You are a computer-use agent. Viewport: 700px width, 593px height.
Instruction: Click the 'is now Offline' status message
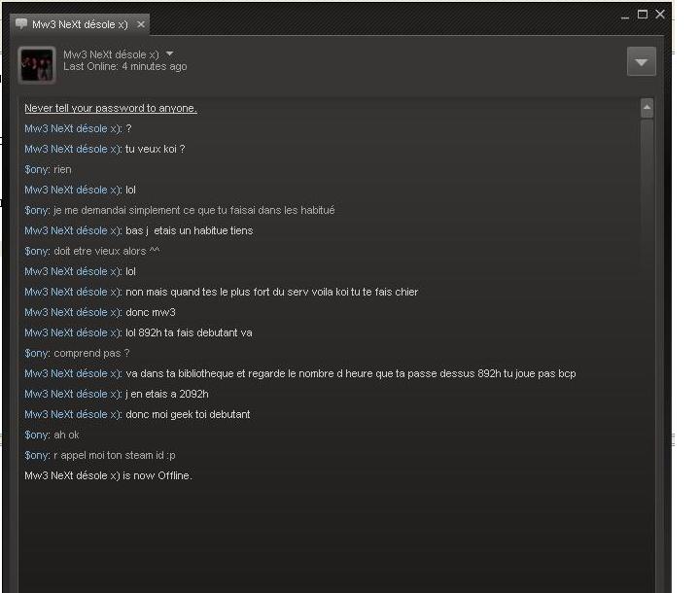point(109,476)
